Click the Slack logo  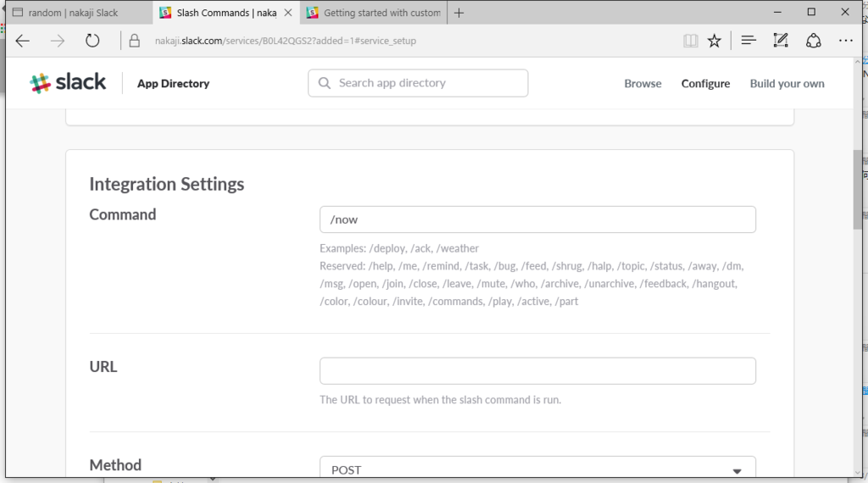68,83
